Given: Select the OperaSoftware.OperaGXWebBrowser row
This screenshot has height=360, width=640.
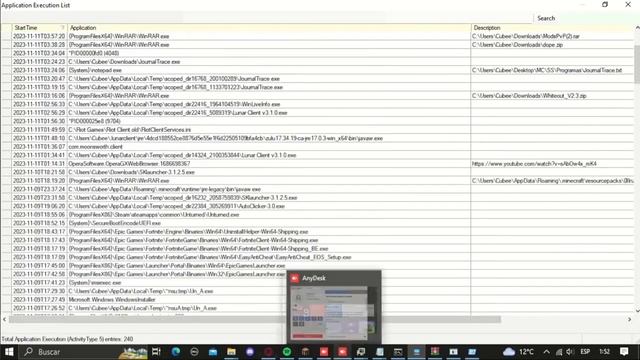Looking at the screenshot, I should [318, 164].
